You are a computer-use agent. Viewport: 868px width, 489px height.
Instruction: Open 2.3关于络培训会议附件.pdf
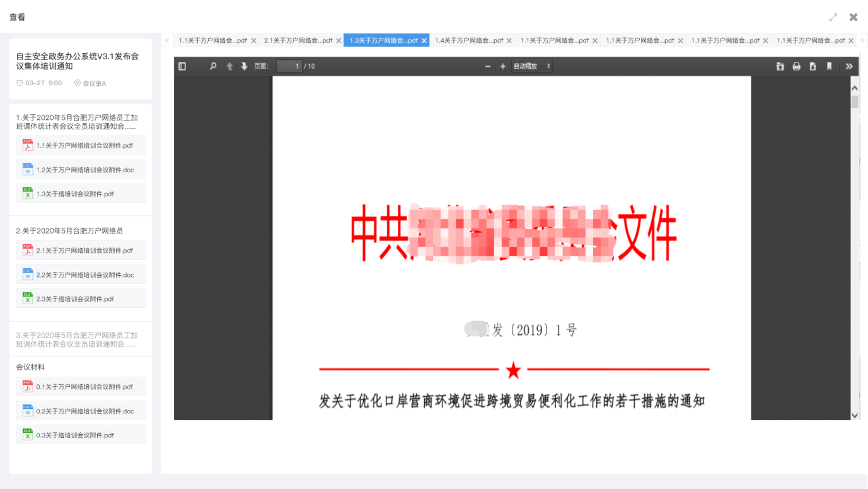click(81, 298)
